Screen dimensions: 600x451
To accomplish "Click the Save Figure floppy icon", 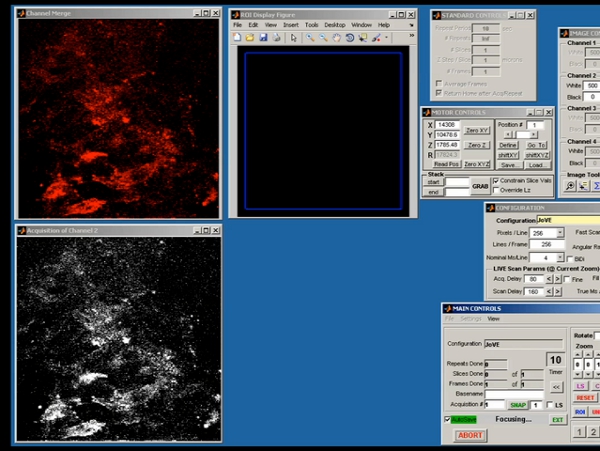I will pyautogui.click(x=263, y=38).
